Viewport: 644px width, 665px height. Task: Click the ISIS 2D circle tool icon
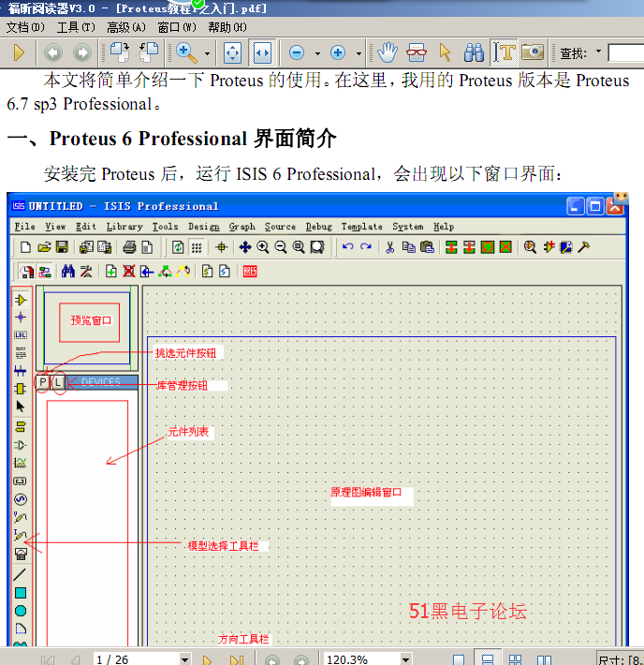pos(21,611)
